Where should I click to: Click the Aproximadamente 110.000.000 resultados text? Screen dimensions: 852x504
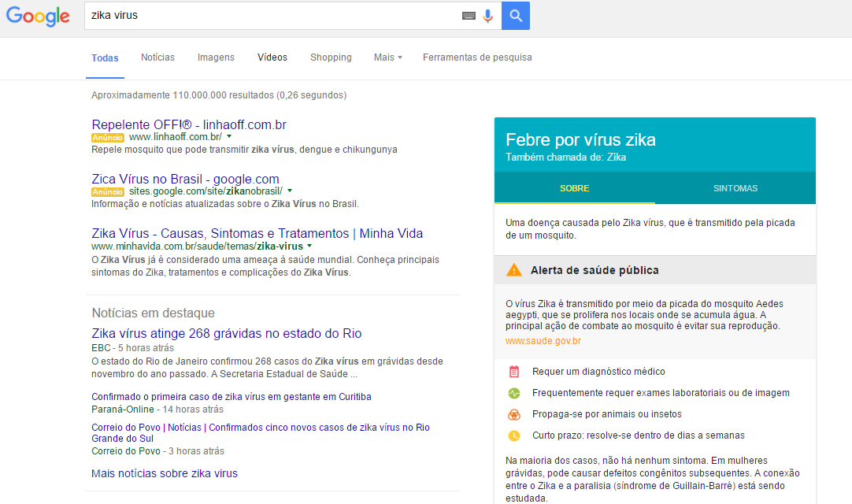218,95
